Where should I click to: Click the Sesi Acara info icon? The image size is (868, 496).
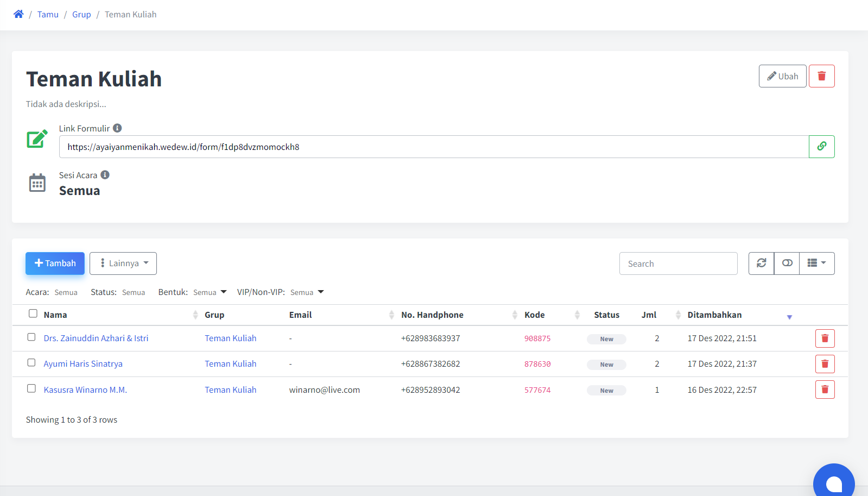(105, 175)
